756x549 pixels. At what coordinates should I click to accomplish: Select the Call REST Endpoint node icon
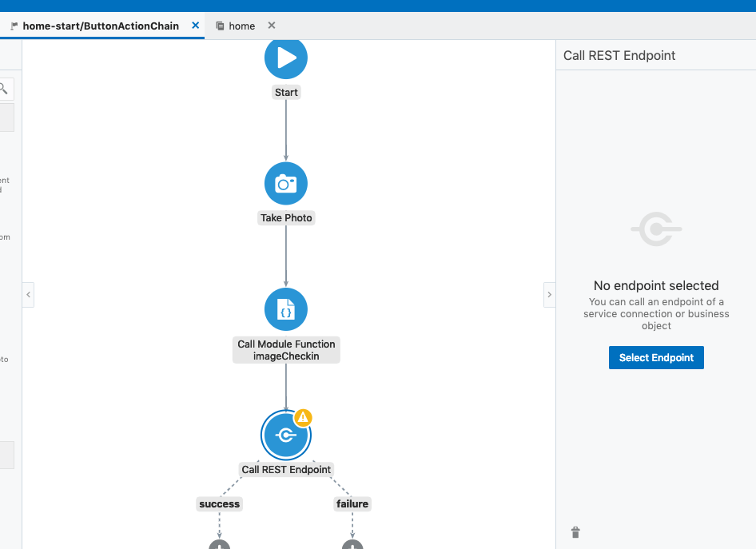pos(285,436)
